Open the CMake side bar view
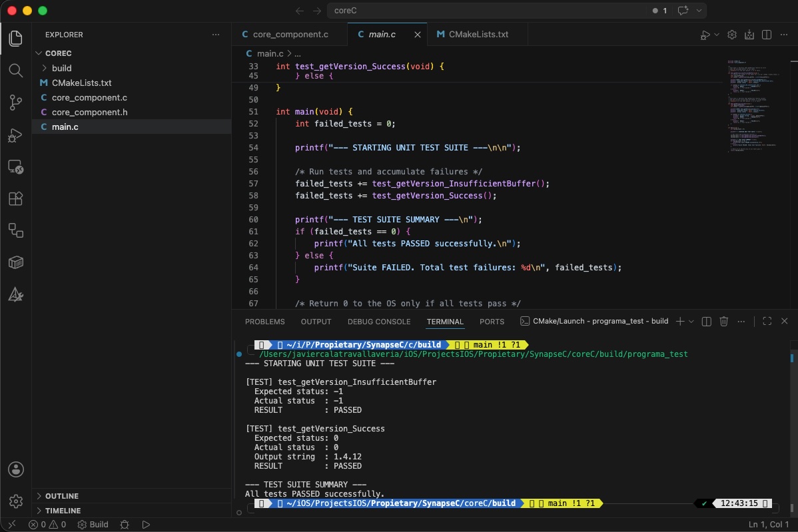 [16, 295]
